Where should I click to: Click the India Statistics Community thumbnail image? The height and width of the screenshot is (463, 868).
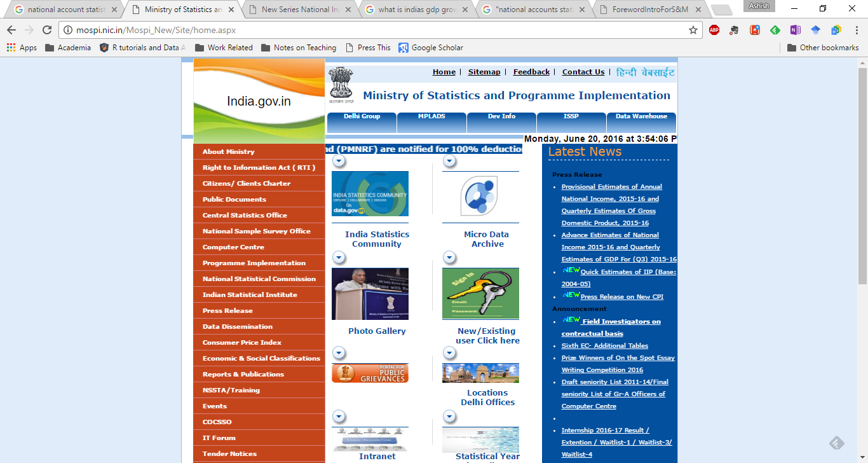click(x=370, y=193)
